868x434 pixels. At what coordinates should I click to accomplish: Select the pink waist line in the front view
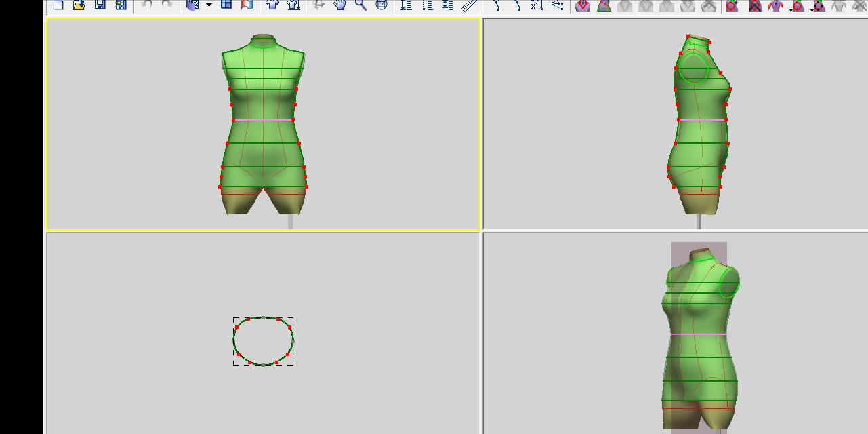pos(264,120)
